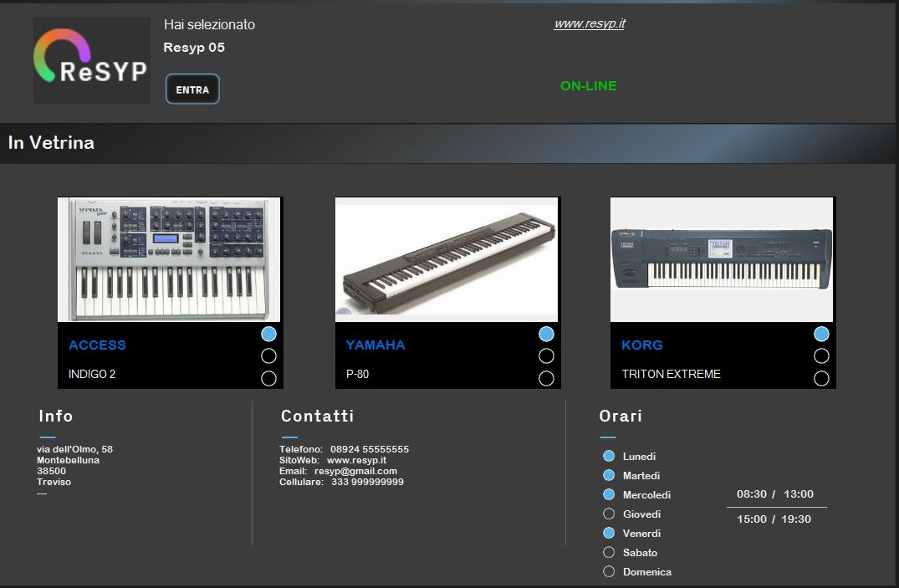Image resolution: width=899 pixels, height=588 pixels.
Task: Open the www.resyp.it link at top
Action: click(x=590, y=23)
